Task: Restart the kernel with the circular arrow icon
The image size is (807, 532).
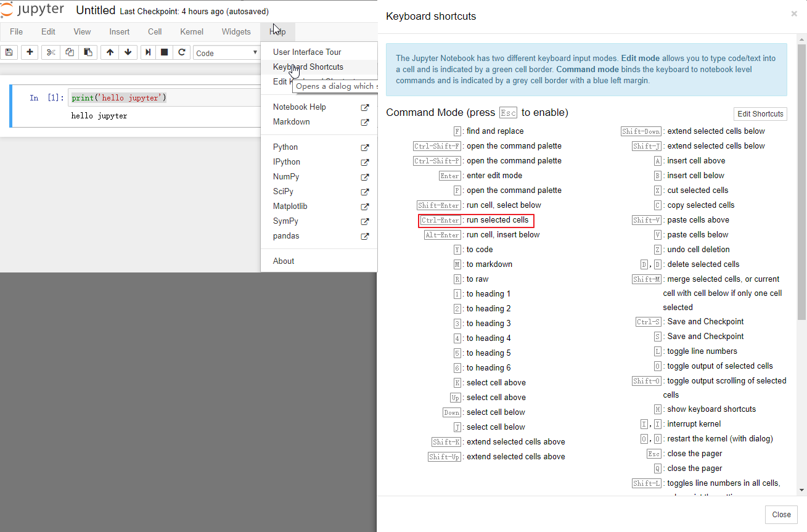Action: [182, 52]
